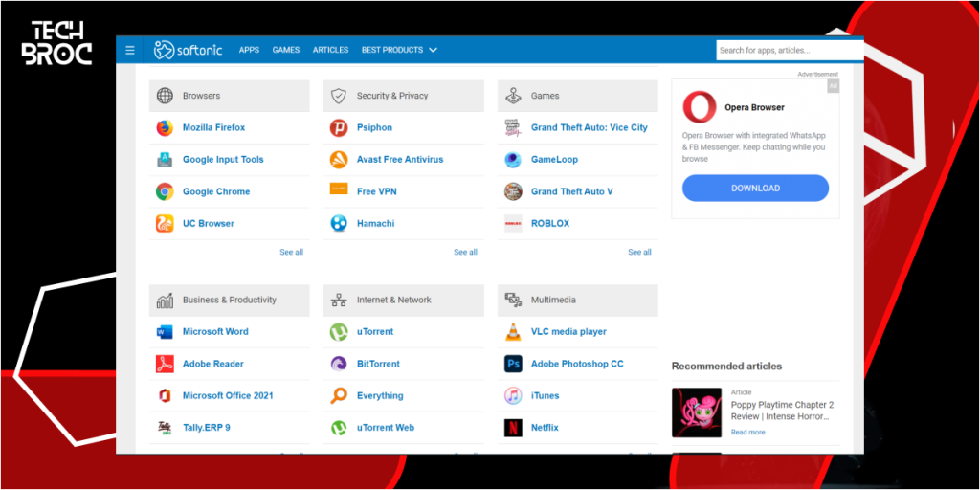Open the Opera Browser ad title
This screenshot has height=490, width=980.
(754, 107)
